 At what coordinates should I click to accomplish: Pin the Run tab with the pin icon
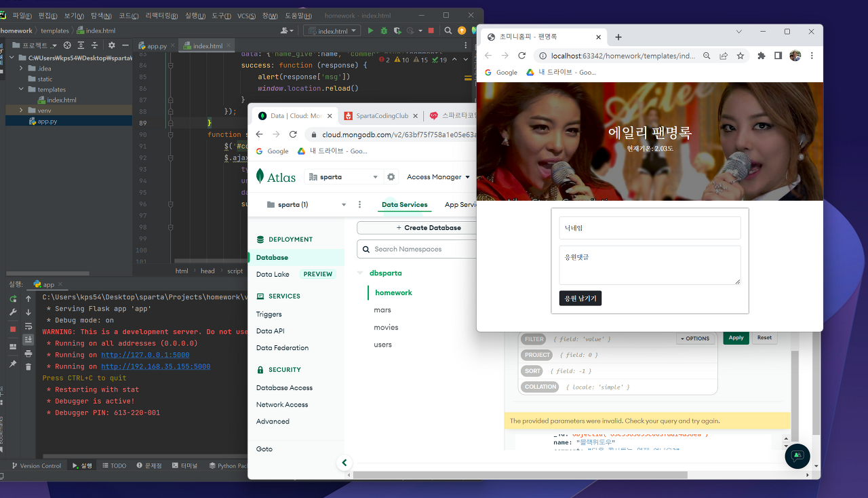(x=13, y=364)
